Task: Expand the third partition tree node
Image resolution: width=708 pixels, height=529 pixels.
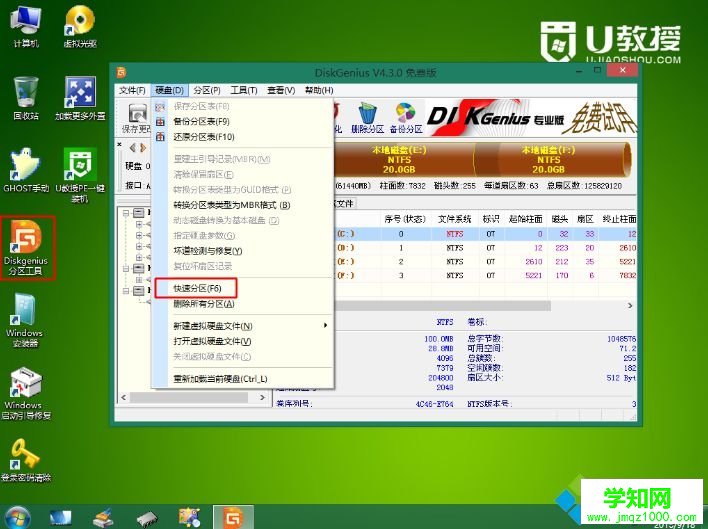Action: pos(139,246)
